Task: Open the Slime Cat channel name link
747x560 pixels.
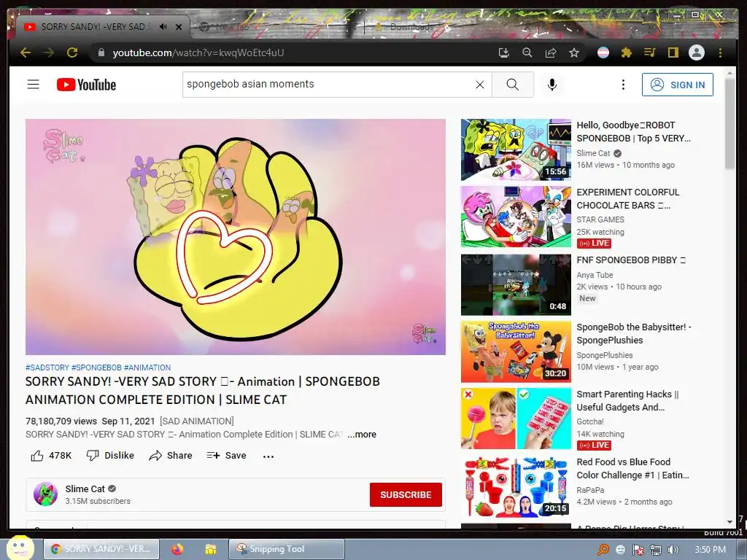Action: tap(85, 489)
